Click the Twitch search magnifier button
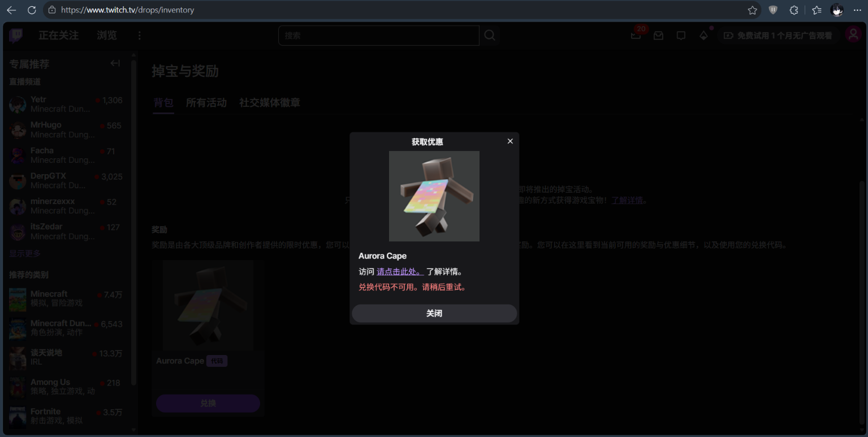The image size is (868, 437). [x=490, y=36]
